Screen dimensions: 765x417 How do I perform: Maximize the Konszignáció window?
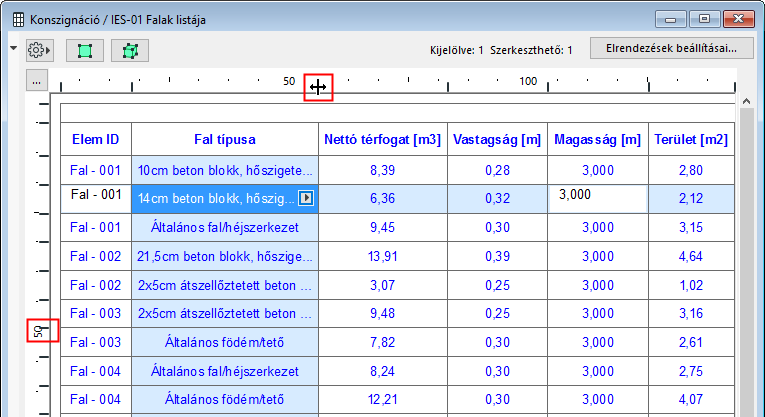[705, 20]
